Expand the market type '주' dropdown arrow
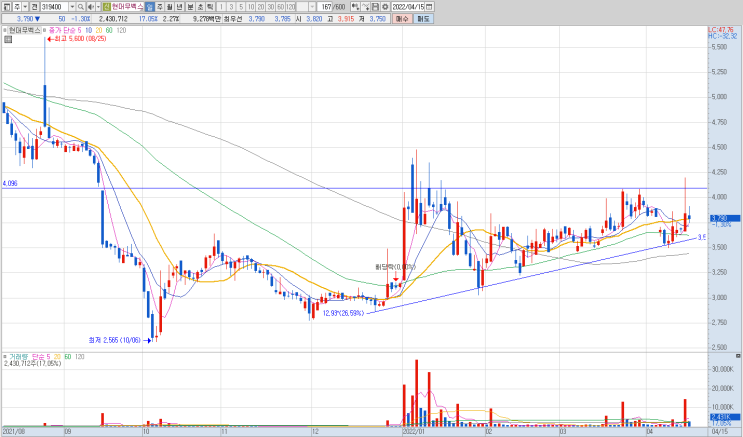This screenshot has height=437, width=743. pos(25,7)
